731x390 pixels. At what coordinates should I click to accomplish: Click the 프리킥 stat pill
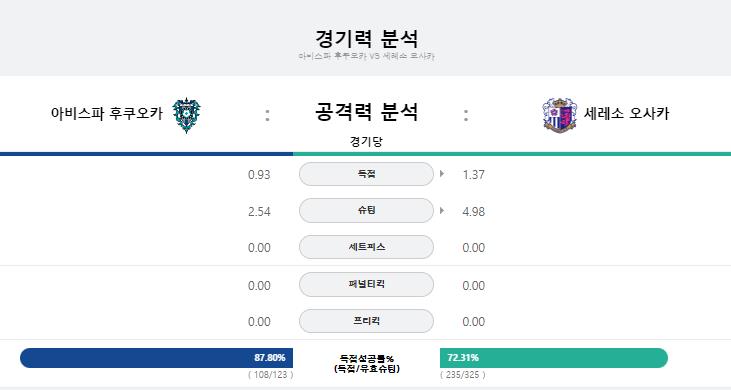click(x=366, y=321)
